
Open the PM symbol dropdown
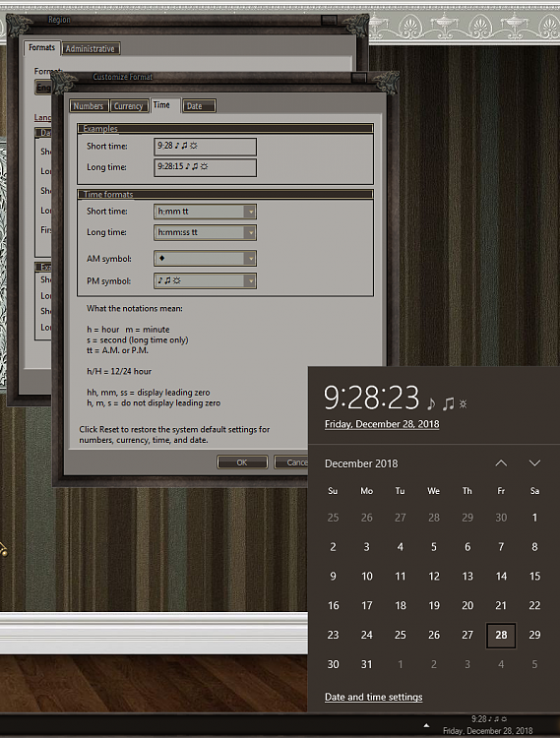(251, 281)
